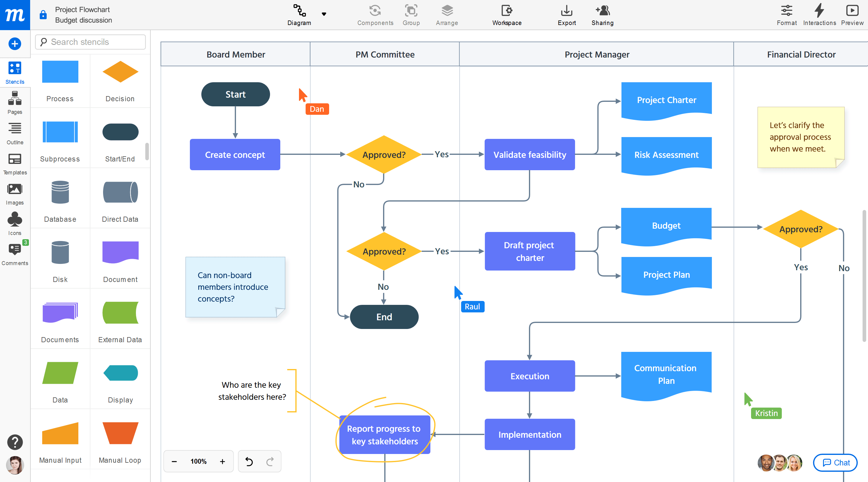Open the Chat panel
This screenshot has width=868, height=482.
835,462
